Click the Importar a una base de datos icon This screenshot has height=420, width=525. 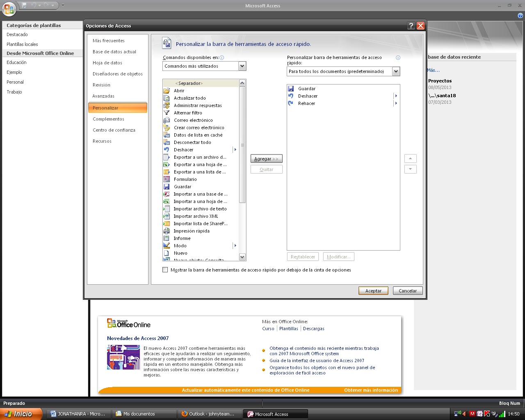(x=167, y=194)
